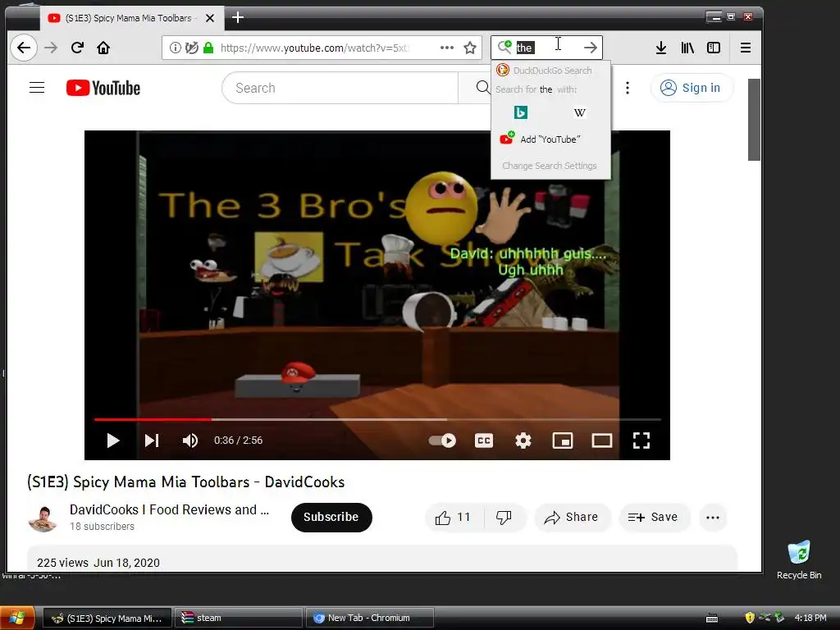Click the YouTube search magnifier button
This screenshot has height=630, width=840.
482,88
